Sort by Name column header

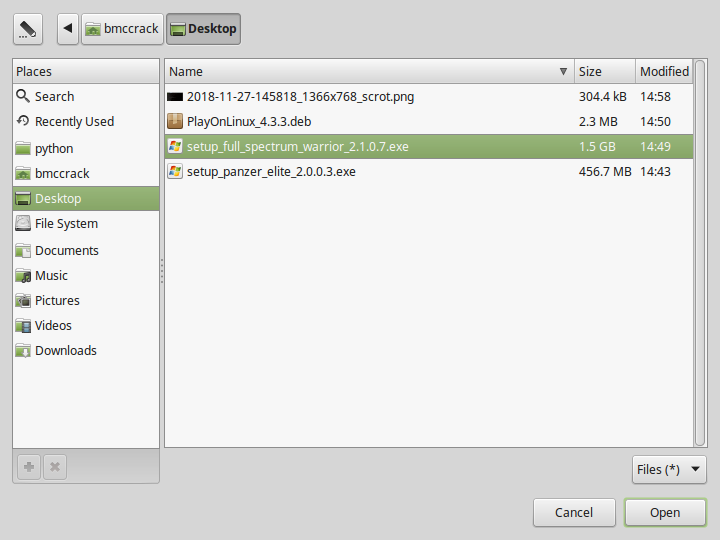coord(370,71)
